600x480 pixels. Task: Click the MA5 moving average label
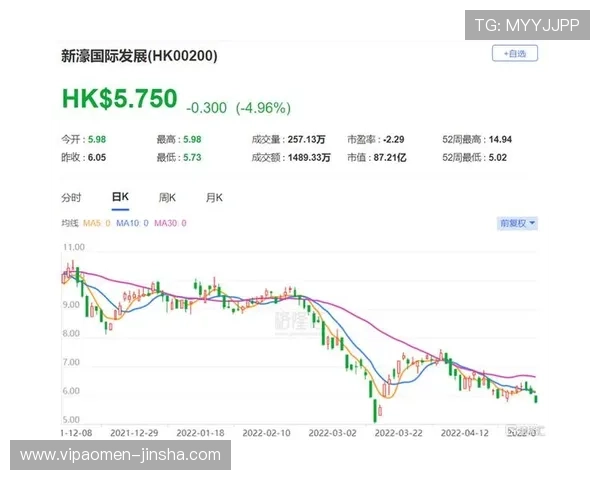[x=97, y=223]
